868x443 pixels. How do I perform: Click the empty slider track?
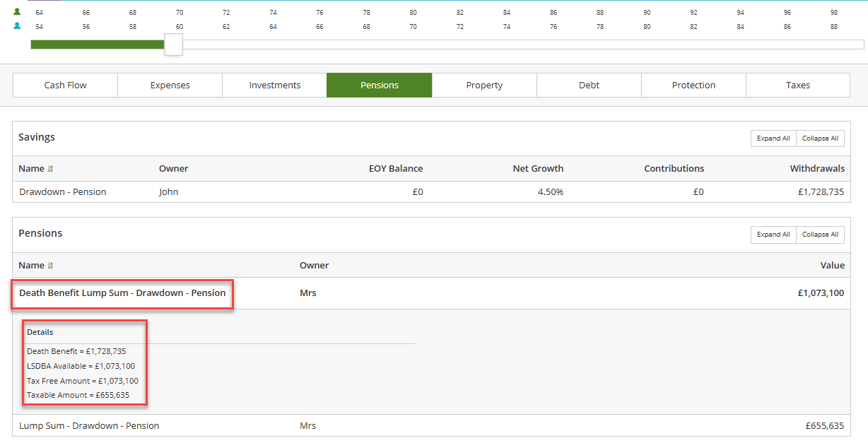(523, 45)
